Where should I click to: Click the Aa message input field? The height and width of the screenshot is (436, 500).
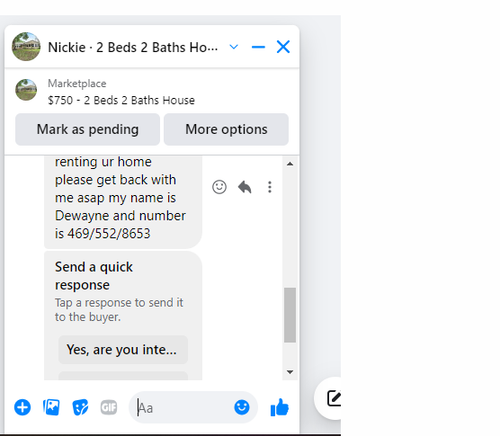point(183,407)
